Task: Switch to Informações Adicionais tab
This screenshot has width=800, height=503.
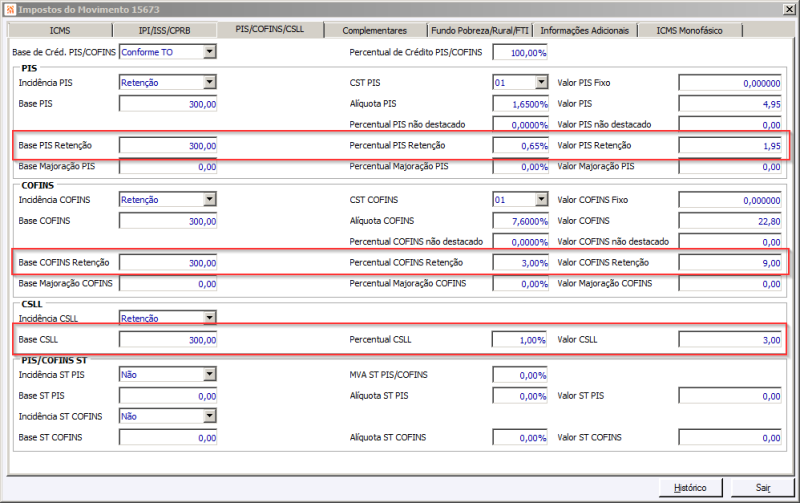Action: [585, 31]
